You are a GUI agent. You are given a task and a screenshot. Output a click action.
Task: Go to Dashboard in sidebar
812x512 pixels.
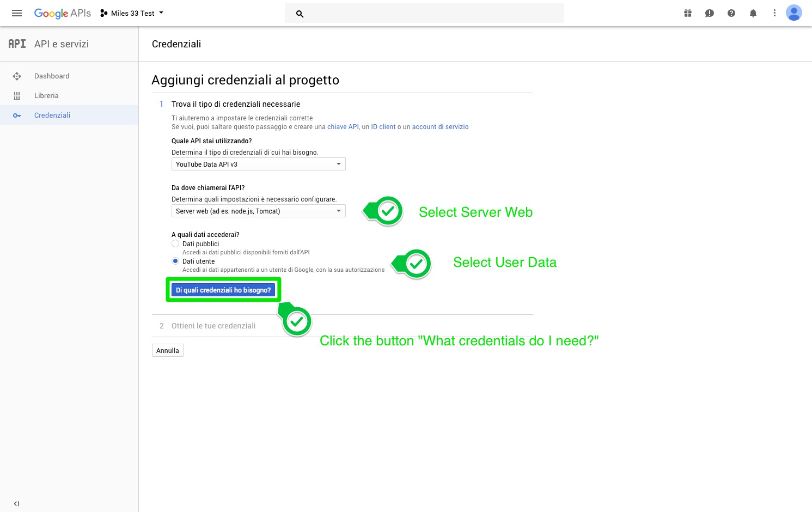pyautogui.click(x=52, y=76)
